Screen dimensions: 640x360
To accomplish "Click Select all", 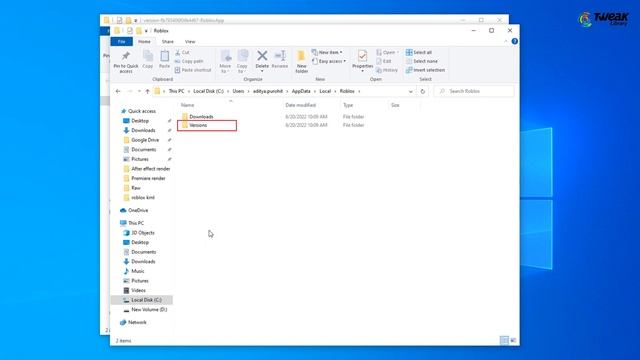I will (x=419, y=53).
